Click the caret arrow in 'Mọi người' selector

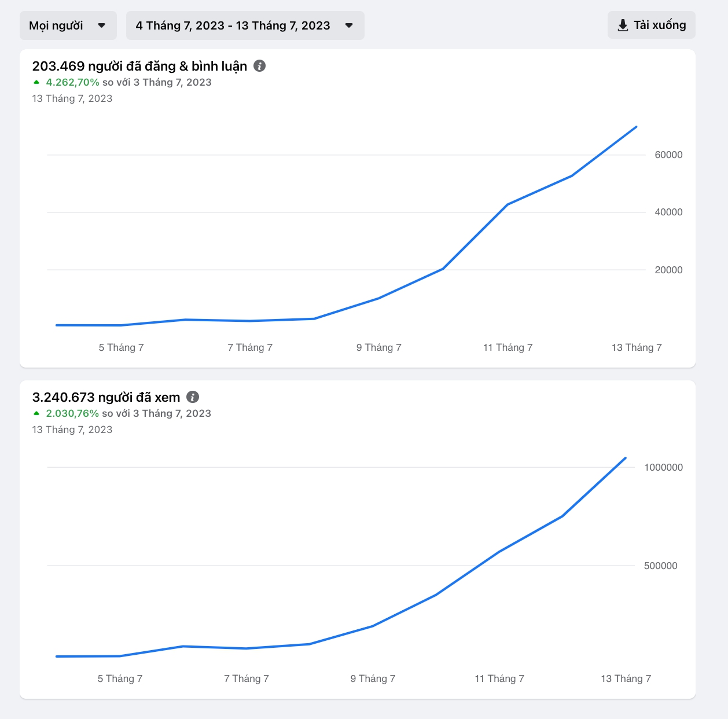pos(102,25)
